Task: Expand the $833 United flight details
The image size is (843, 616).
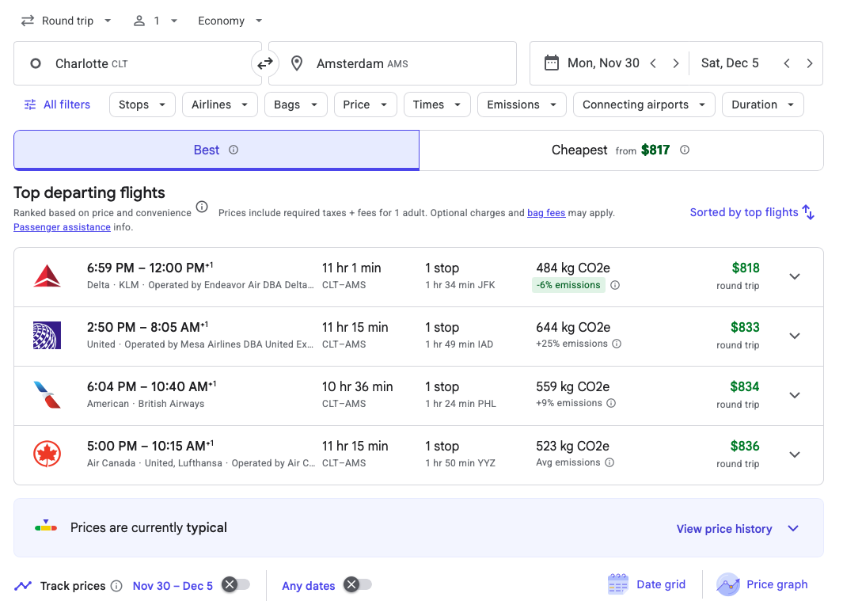Action: tap(795, 336)
